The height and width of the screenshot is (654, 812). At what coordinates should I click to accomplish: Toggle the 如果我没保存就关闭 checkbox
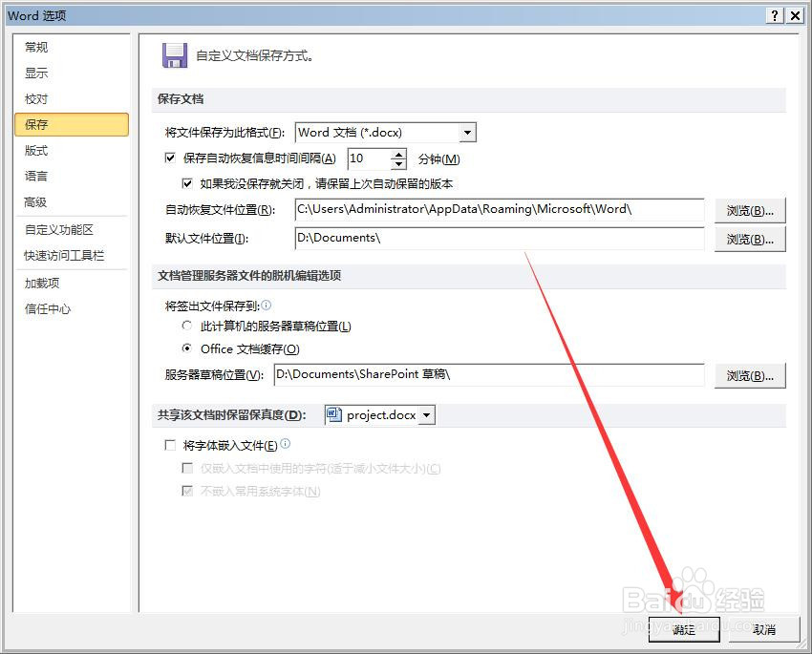[x=187, y=183]
